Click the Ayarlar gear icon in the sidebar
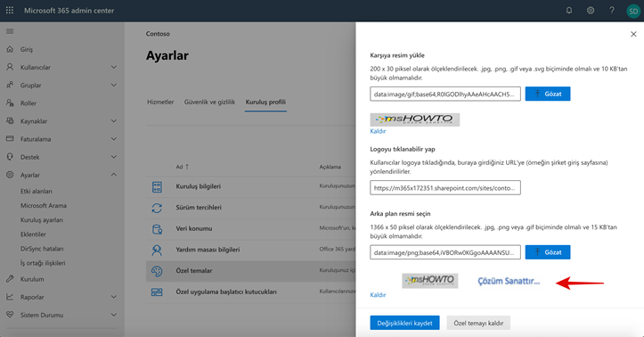This screenshot has width=644, height=337. click(x=10, y=175)
